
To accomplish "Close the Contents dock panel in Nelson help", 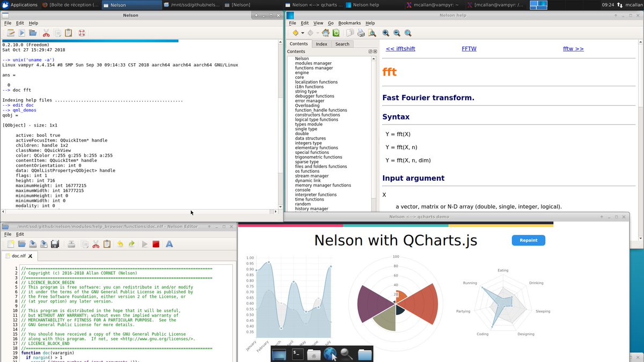I will [x=375, y=51].
